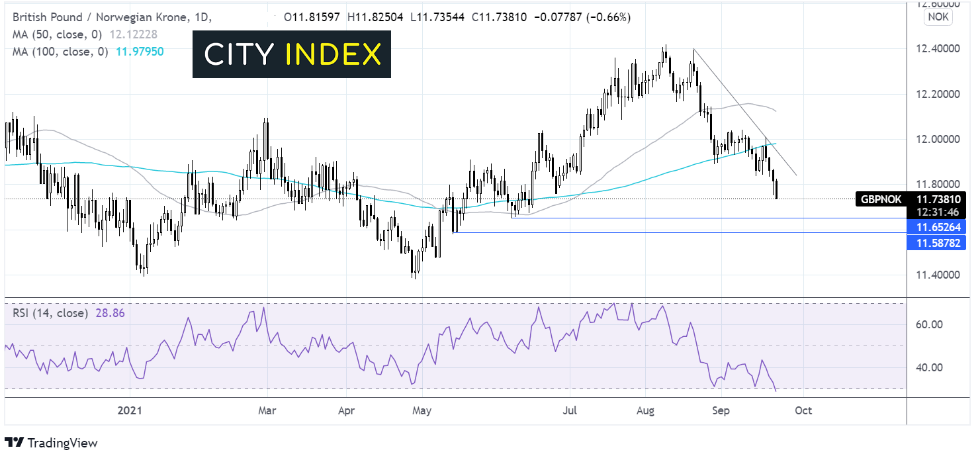The image size is (980, 460).
Task: Click the 60.00 level on RSI axis
Action: [x=930, y=324]
